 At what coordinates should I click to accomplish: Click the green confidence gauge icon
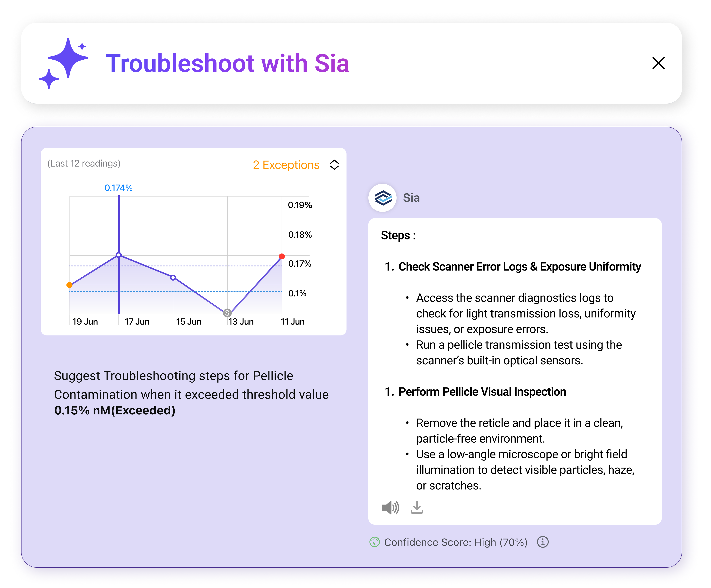pyautogui.click(x=375, y=542)
